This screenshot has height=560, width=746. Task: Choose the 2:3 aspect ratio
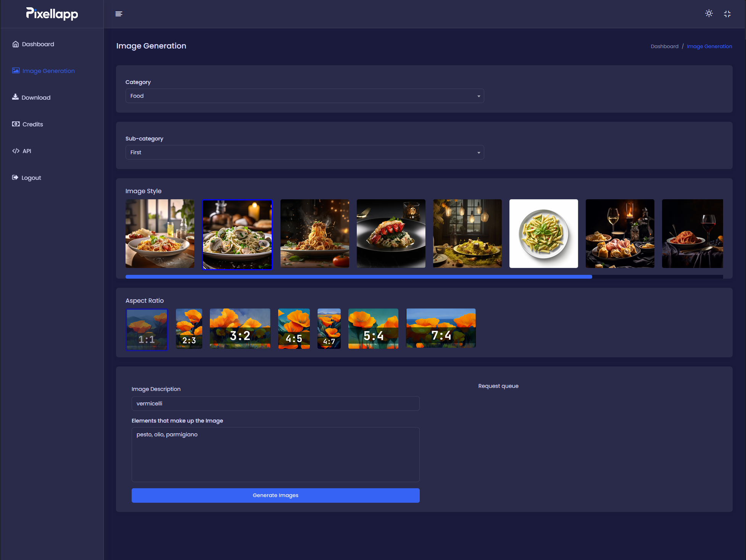point(189,329)
